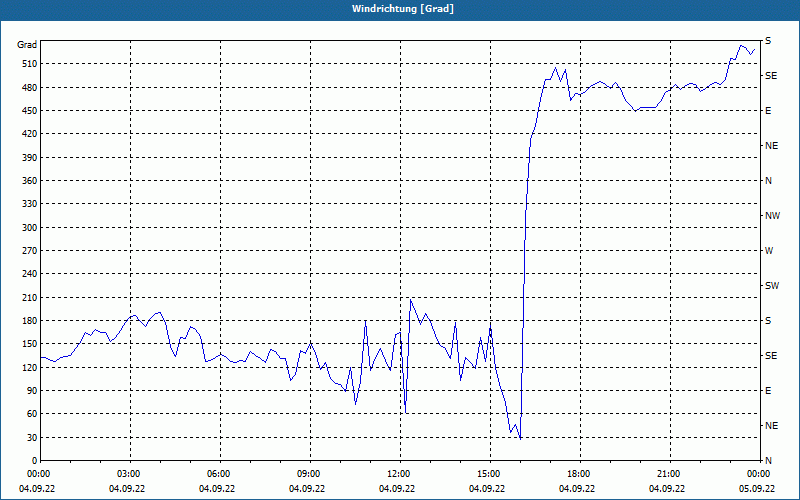The image size is (800, 500).
Task: Select the 270 y-axis value
Action: [30, 251]
